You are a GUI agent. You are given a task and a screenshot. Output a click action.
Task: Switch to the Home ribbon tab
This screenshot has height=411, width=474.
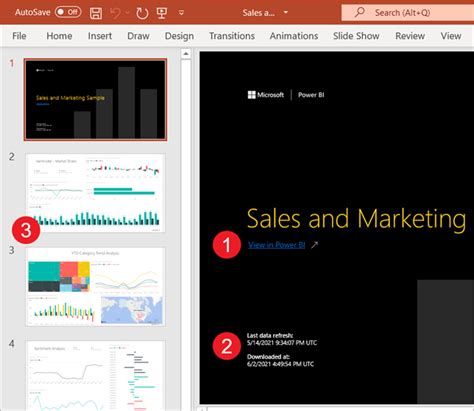(59, 36)
